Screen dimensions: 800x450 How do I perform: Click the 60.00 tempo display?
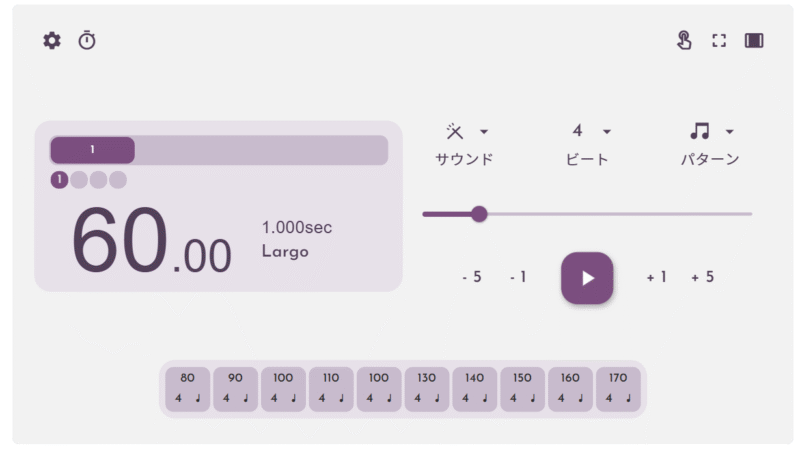point(152,240)
